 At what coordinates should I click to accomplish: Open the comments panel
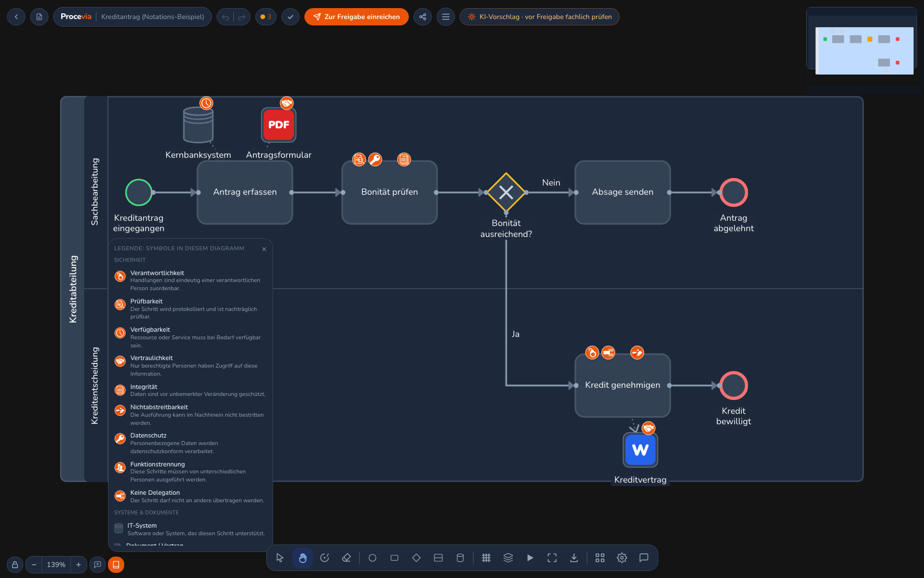644,558
